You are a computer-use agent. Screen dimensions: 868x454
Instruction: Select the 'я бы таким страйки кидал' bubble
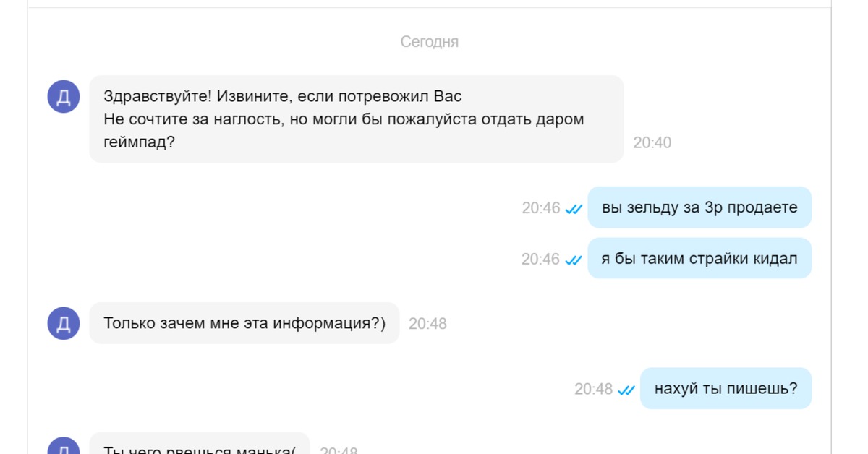(699, 258)
